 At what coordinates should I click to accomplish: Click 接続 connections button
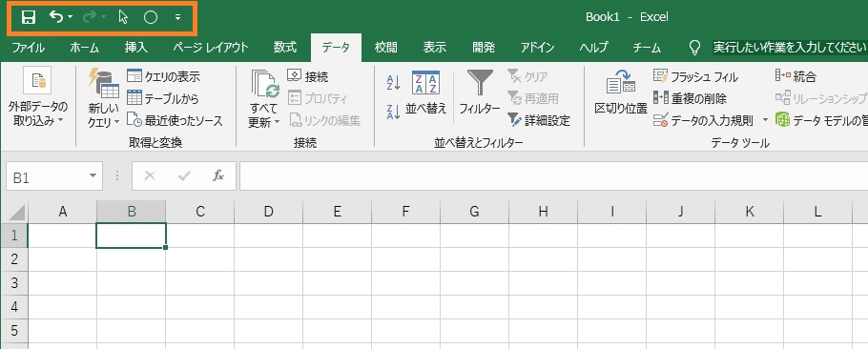click(x=308, y=76)
